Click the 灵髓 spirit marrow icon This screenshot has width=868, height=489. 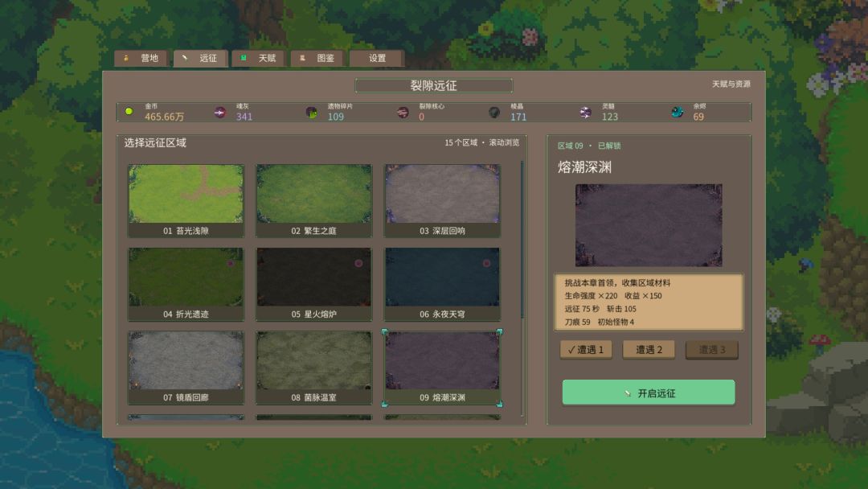coord(586,113)
